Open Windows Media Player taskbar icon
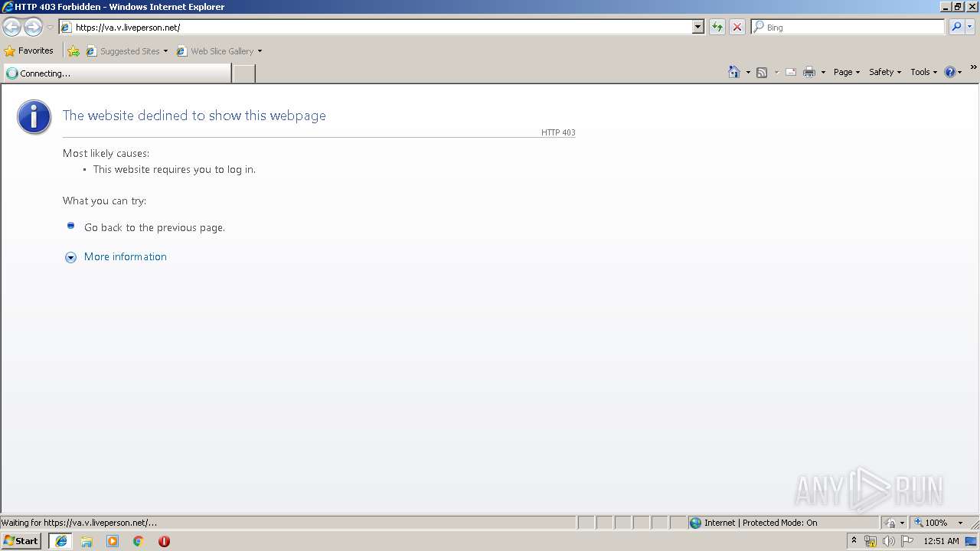 pyautogui.click(x=113, y=541)
